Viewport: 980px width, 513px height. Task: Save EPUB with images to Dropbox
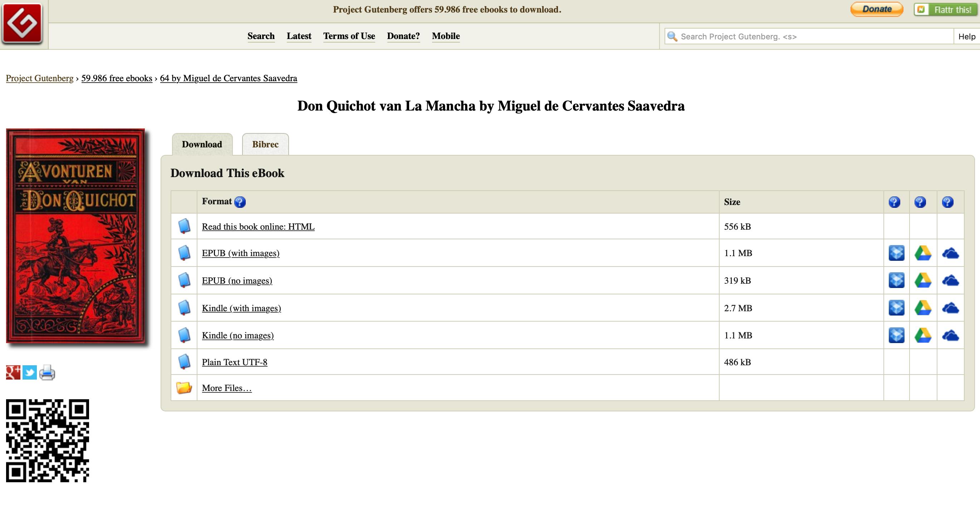point(896,253)
